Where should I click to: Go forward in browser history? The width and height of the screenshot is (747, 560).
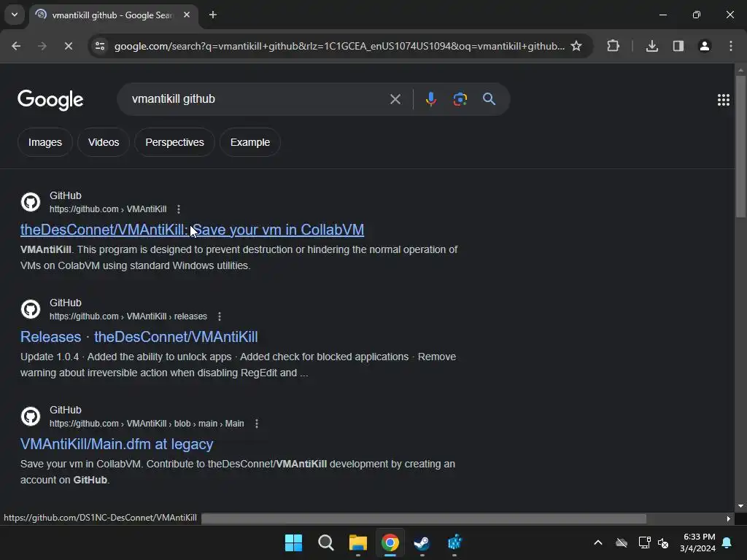click(42, 46)
